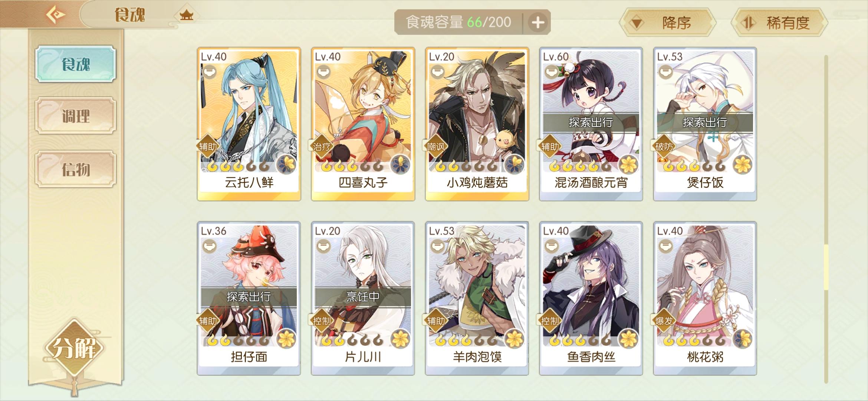Select the 食魂 sidebar tab

tap(76, 64)
